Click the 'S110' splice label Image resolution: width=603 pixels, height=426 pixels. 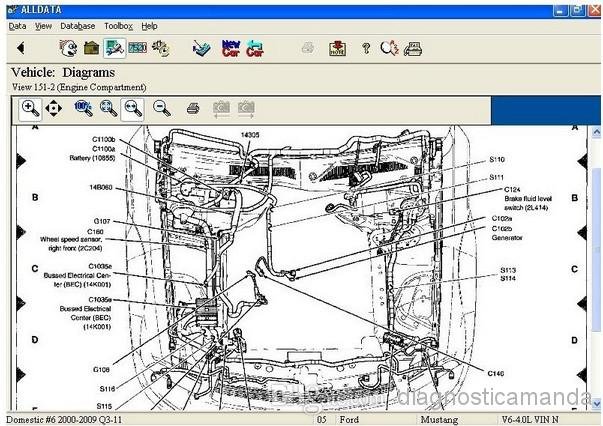[x=496, y=160]
